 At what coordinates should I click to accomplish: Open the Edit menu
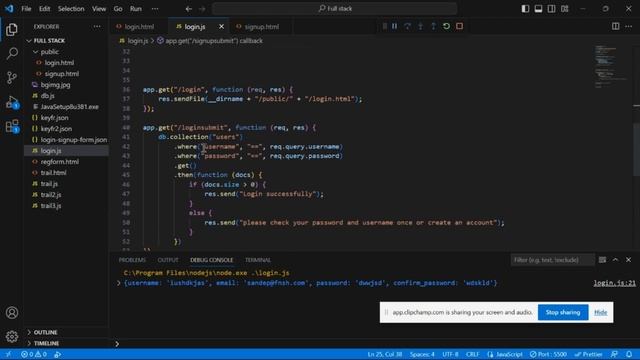coord(44,9)
